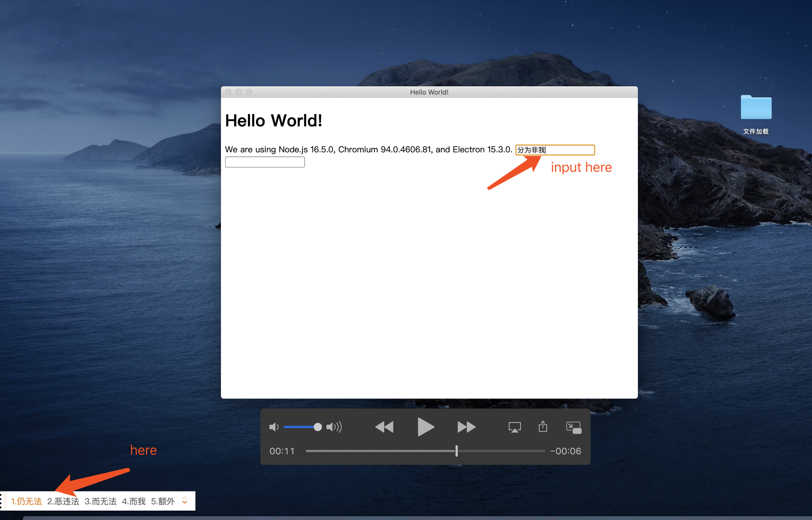Click the elapsed time label 00:11
Image resolution: width=812 pixels, height=520 pixels.
(x=282, y=451)
